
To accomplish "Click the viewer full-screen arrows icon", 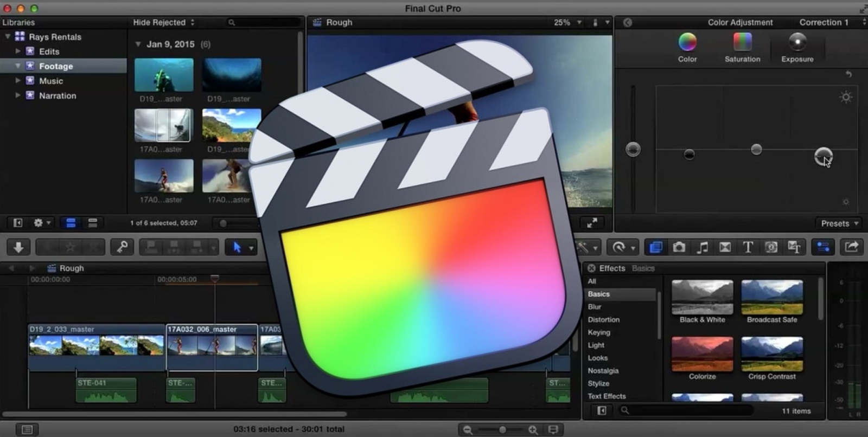I will pos(592,223).
